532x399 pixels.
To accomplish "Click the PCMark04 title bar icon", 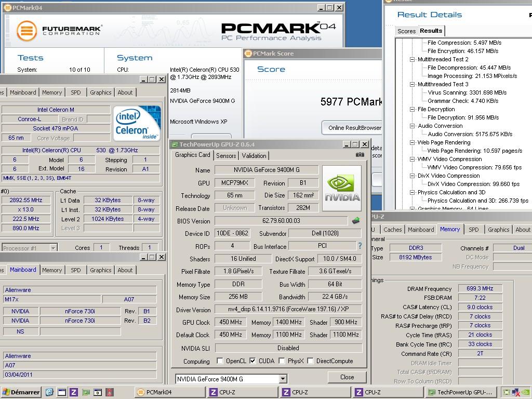I will click(7, 7).
